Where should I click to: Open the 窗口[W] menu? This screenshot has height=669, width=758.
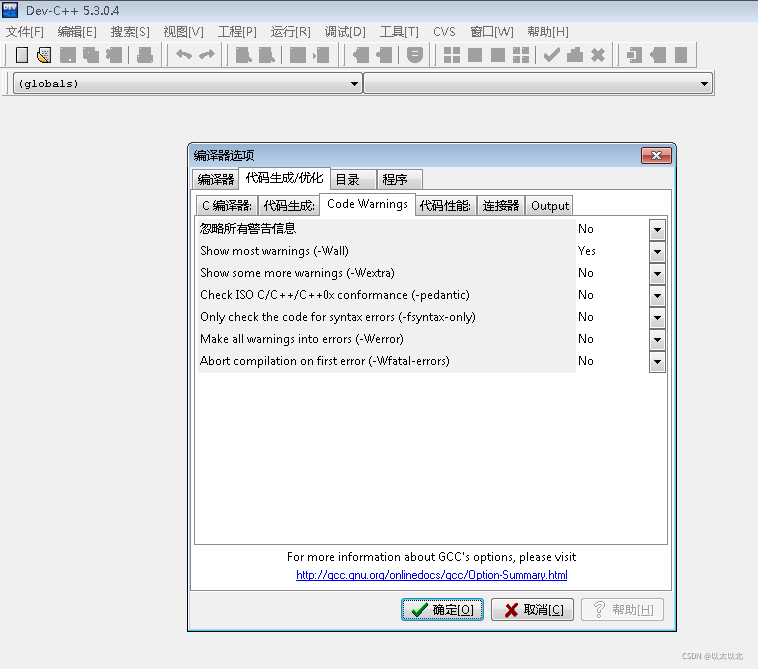point(492,32)
